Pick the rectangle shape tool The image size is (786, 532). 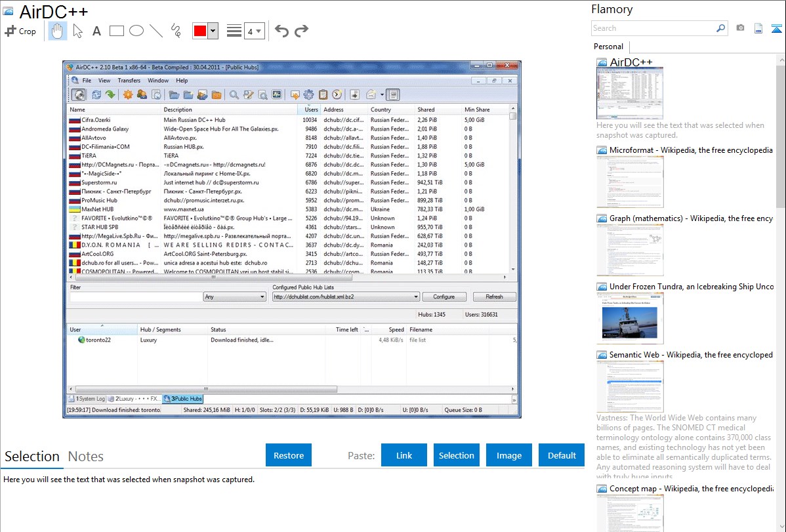117,31
